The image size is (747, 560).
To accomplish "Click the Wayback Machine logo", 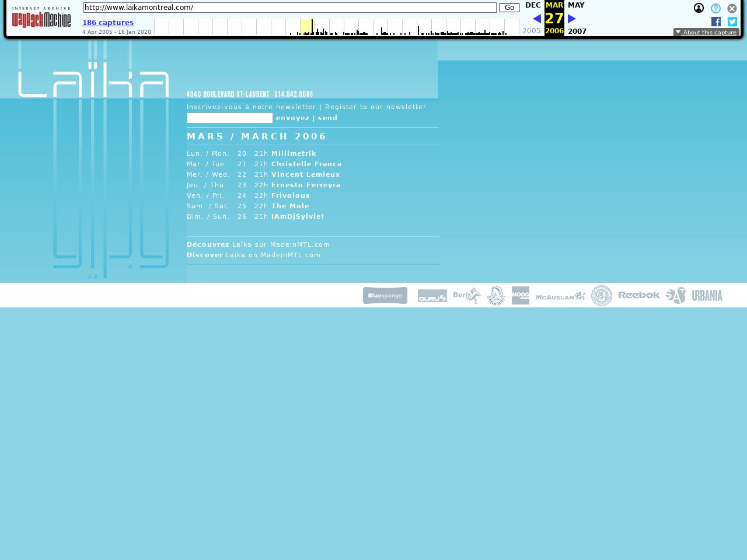I will coord(41,18).
